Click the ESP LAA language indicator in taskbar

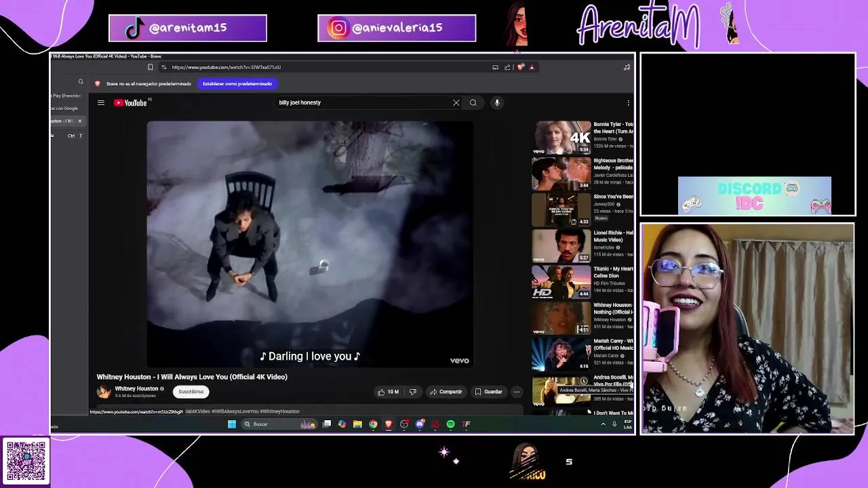[628, 424]
